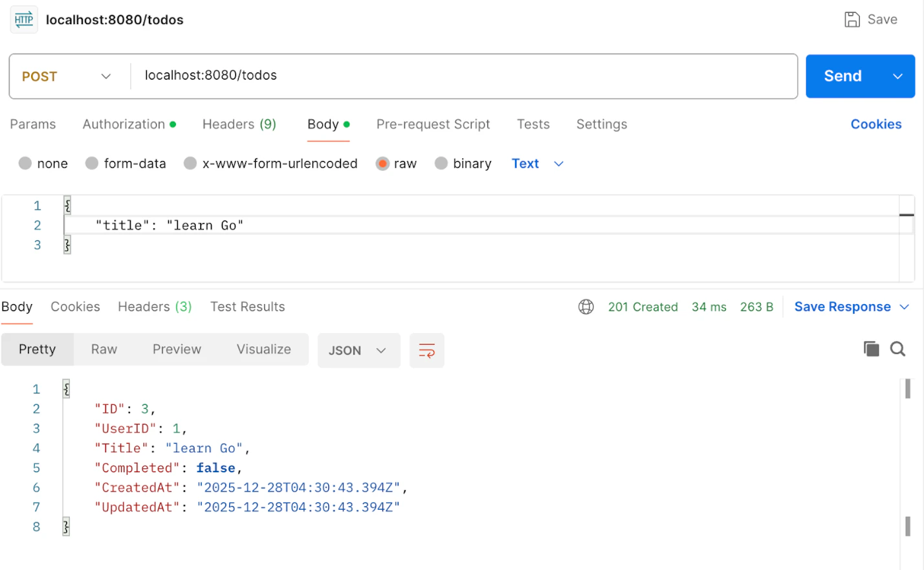This screenshot has width=924, height=570.
Task: Click the HTTP request icon beside the title
Action: (x=24, y=19)
